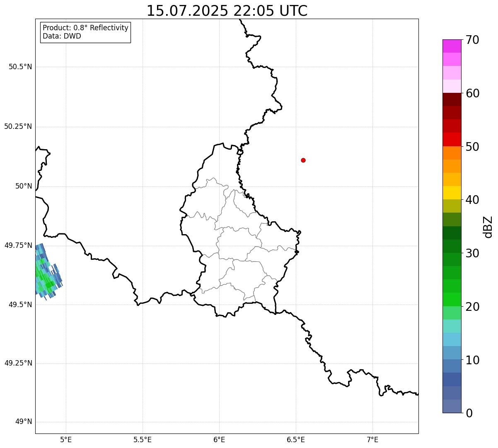
Task: Click the latitude label "49°N"
Action: click(x=24, y=422)
